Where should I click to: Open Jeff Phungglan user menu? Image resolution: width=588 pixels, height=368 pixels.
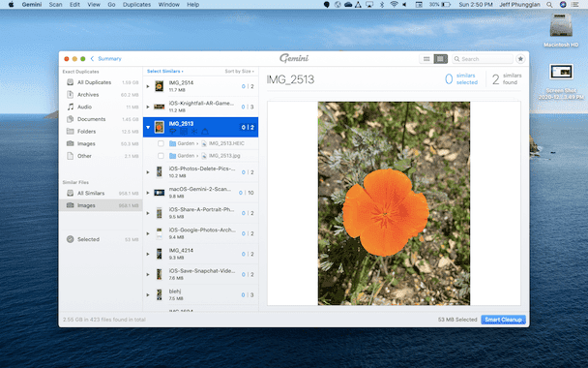click(519, 5)
